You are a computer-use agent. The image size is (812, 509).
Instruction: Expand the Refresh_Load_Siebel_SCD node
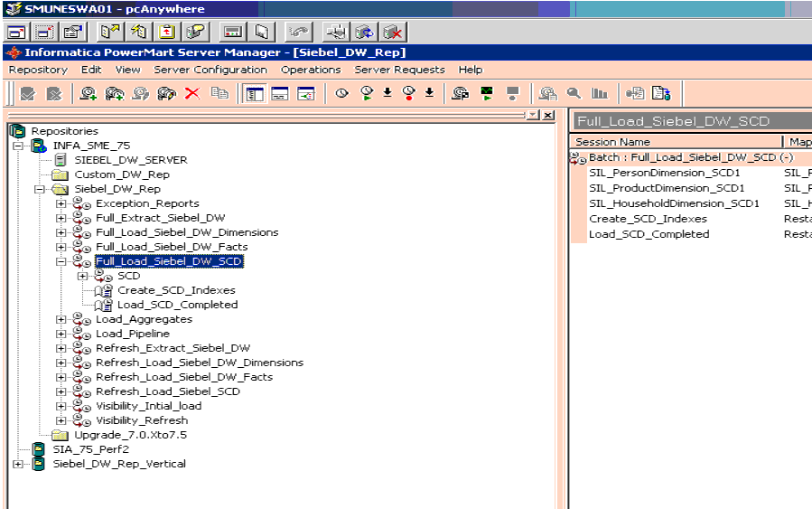pyautogui.click(x=61, y=391)
